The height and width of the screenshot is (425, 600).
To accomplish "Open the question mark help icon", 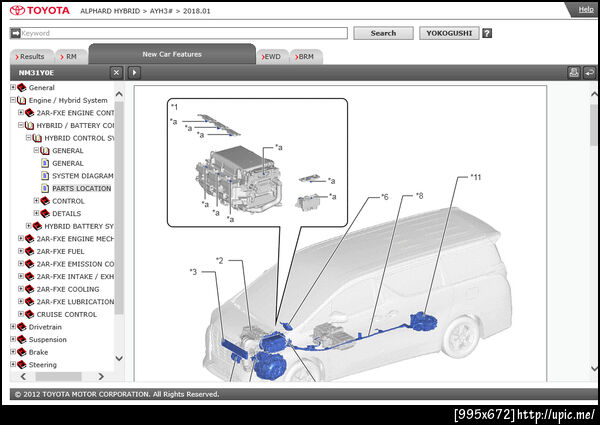I will [487, 33].
